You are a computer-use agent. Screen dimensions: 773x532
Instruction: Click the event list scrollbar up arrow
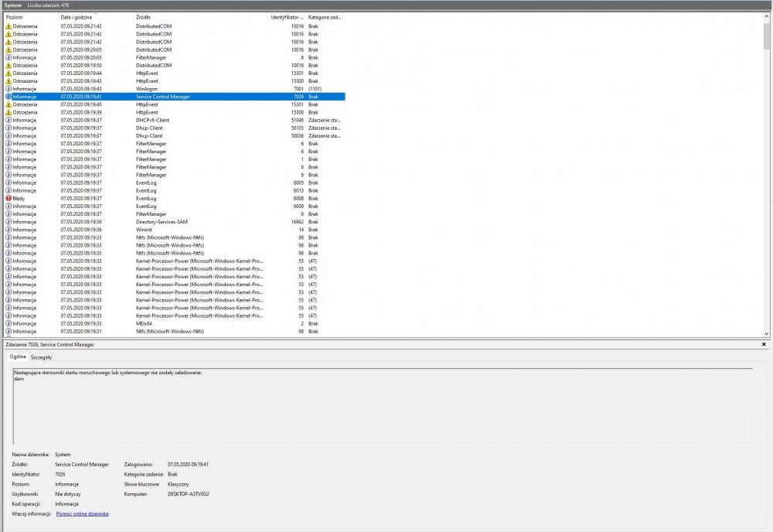point(765,15)
